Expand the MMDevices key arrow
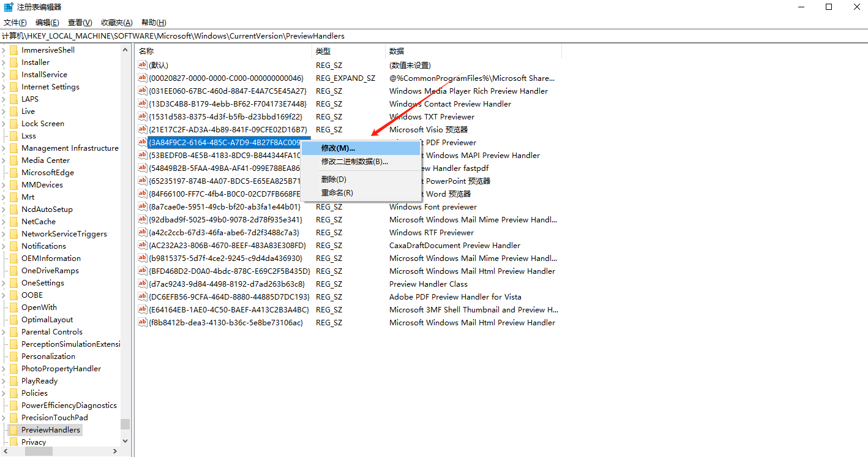Viewport: 868px width, 457px height. (x=4, y=185)
